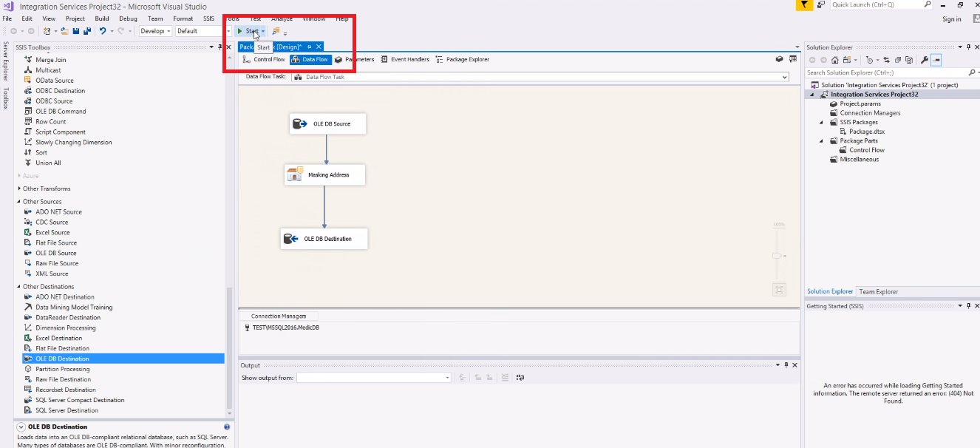Open the Default solution platform dropdown
Viewport: 980px width, 448px height.
pyautogui.click(x=228, y=31)
